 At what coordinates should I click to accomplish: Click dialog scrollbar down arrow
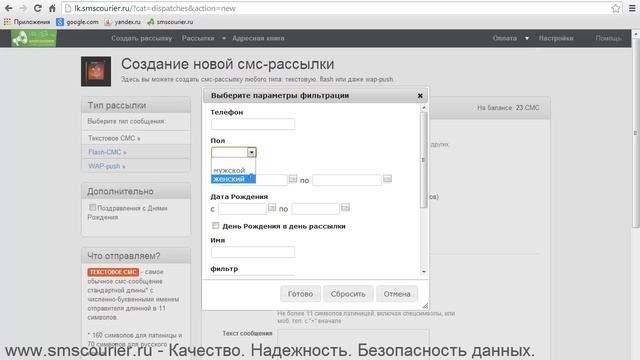[x=424, y=271]
